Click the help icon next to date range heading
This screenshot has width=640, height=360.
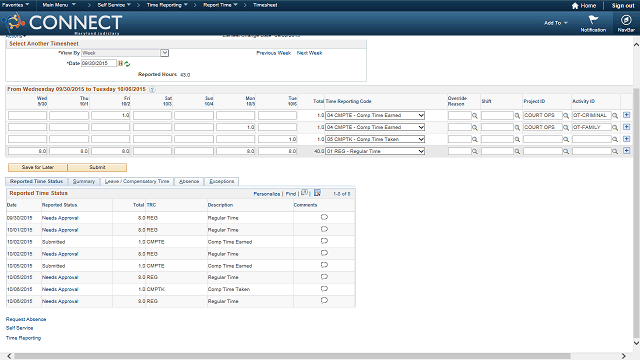point(152,89)
